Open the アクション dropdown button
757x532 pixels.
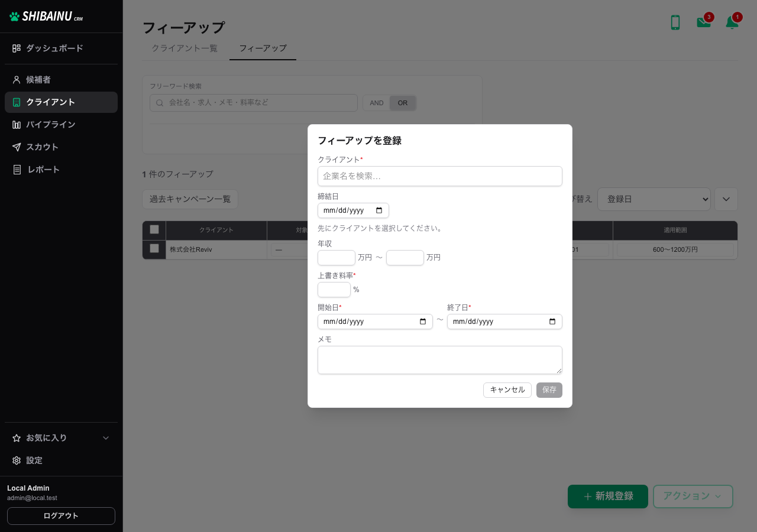coord(693,497)
